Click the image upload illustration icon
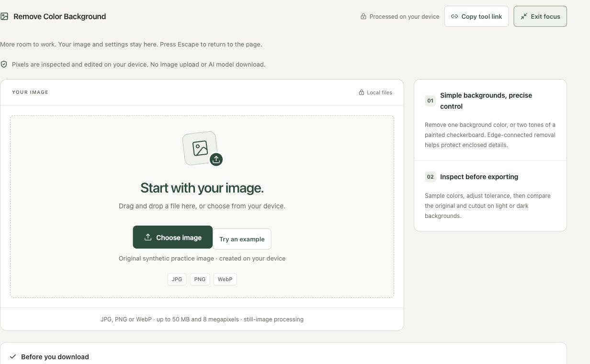590x364 pixels. (x=202, y=149)
